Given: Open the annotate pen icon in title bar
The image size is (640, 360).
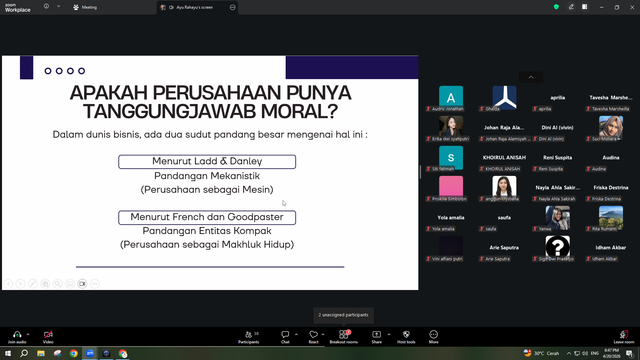Looking at the screenshot, I should pyautogui.click(x=571, y=7).
